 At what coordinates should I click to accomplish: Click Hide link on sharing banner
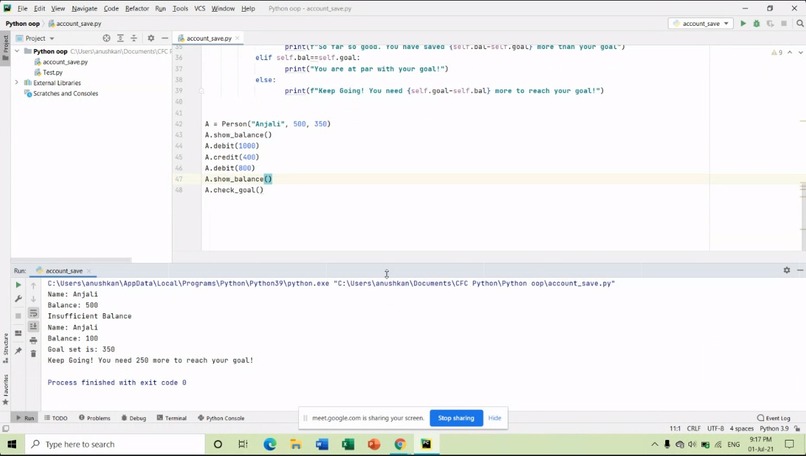(494, 418)
